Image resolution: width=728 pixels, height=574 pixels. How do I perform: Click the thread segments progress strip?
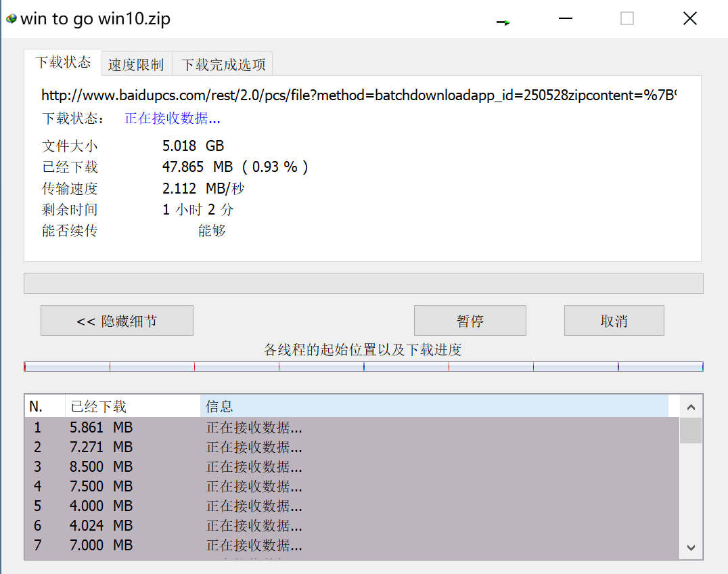[x=363, y=367]
